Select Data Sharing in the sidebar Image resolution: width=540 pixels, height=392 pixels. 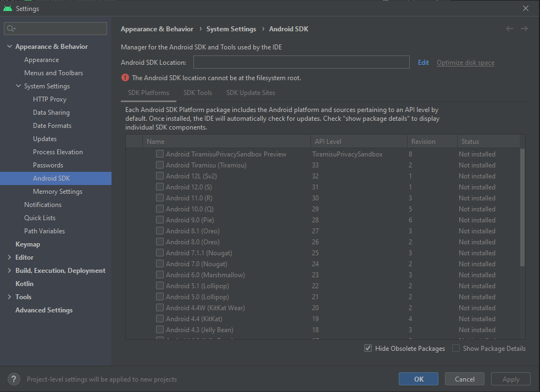pos(51,113)
